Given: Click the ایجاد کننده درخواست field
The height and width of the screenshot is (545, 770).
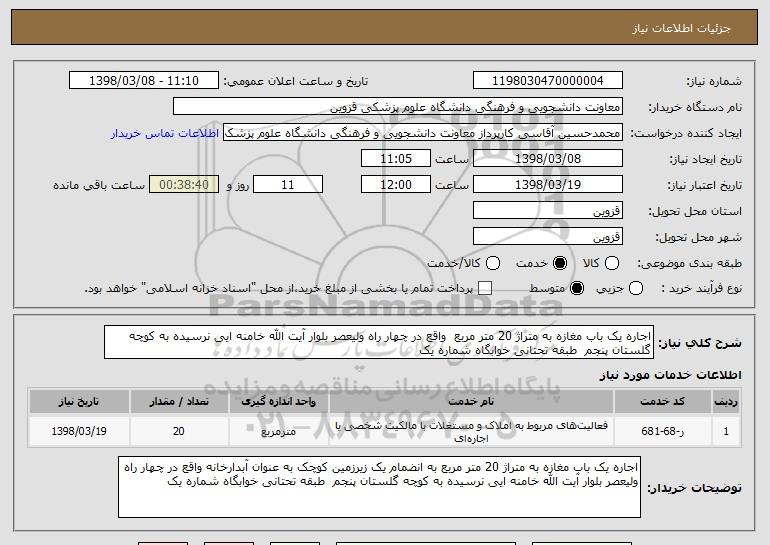Looking at the screenshot, I should (x=423, y=133).
